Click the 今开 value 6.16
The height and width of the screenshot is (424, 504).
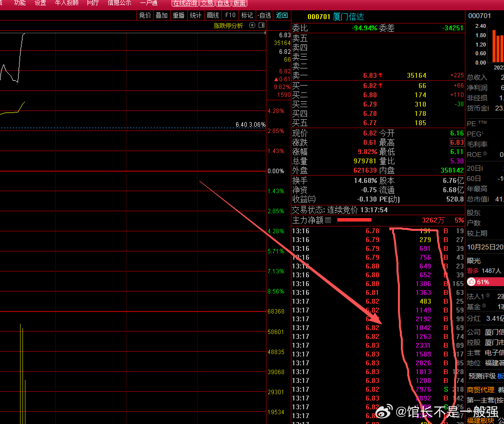[x=457, y=133]
